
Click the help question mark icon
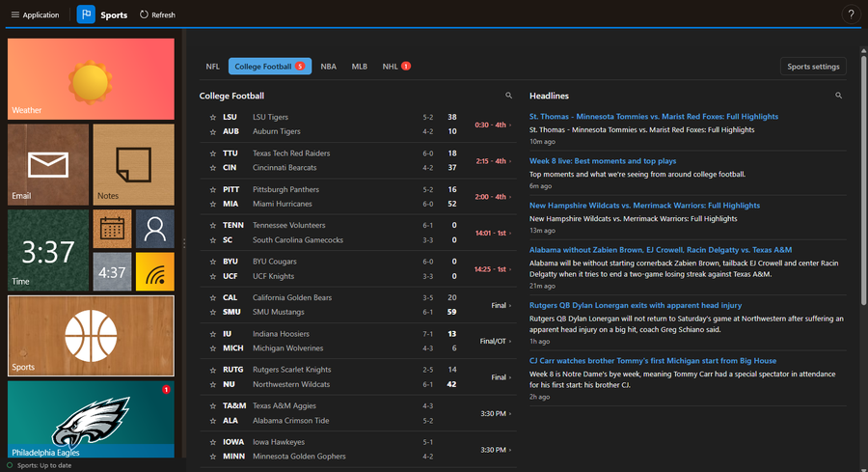pos(851,14)
